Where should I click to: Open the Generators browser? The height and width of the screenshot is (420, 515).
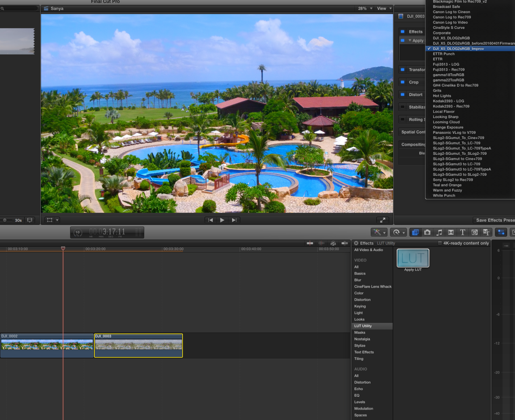point(474,232)
